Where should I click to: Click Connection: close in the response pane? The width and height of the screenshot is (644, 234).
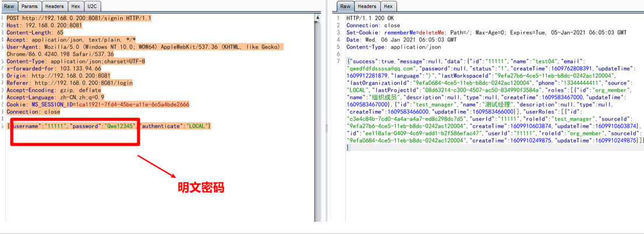click(373, 26)
